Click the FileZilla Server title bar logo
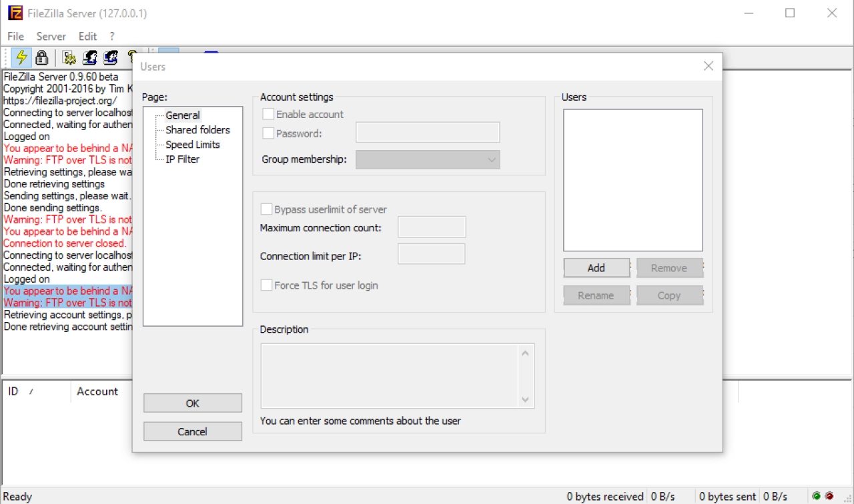The height and width of the screenshot is (504, 854). (15, 13)
